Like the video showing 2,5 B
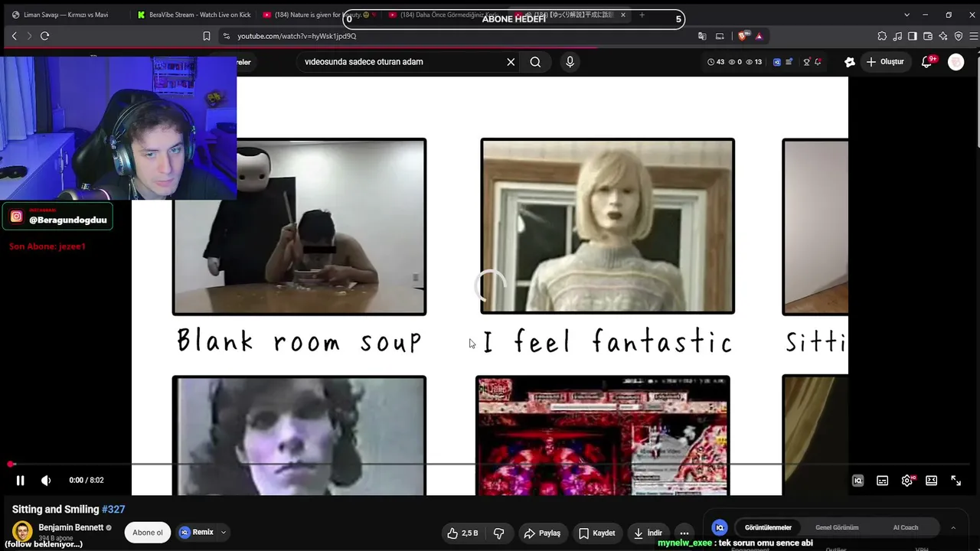 pos(463,533)
